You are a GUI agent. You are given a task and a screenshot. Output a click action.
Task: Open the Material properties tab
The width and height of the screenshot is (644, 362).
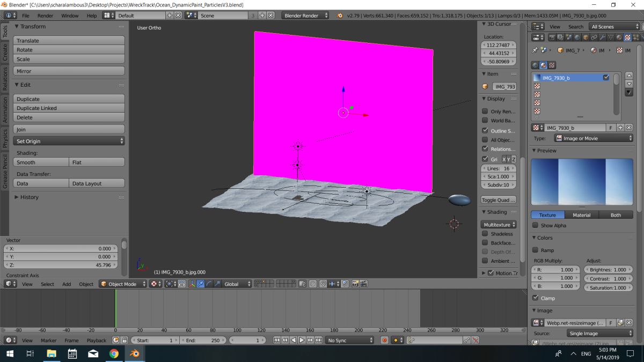619,37
